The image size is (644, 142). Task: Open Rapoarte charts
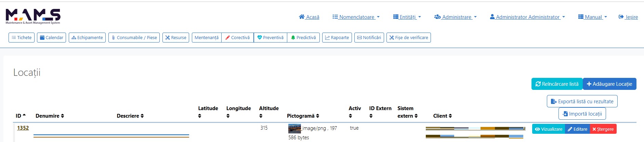(337, 37)
